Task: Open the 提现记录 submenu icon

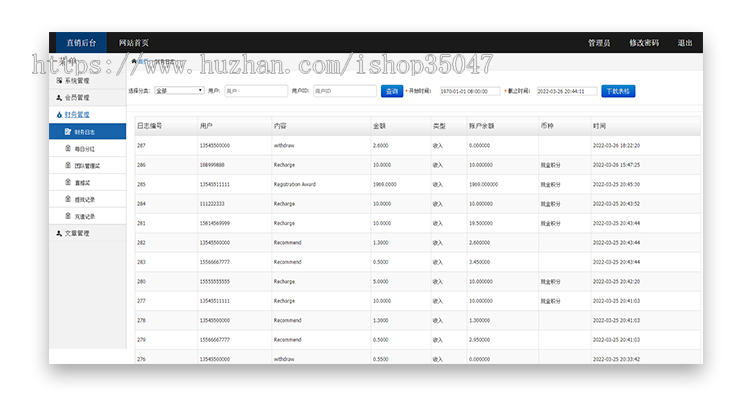Action: pos(68,200)
